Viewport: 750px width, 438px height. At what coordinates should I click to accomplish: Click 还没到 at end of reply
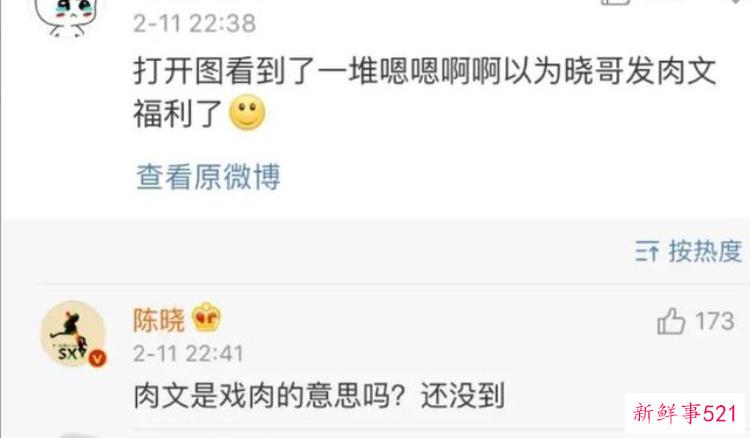[463, 395]
